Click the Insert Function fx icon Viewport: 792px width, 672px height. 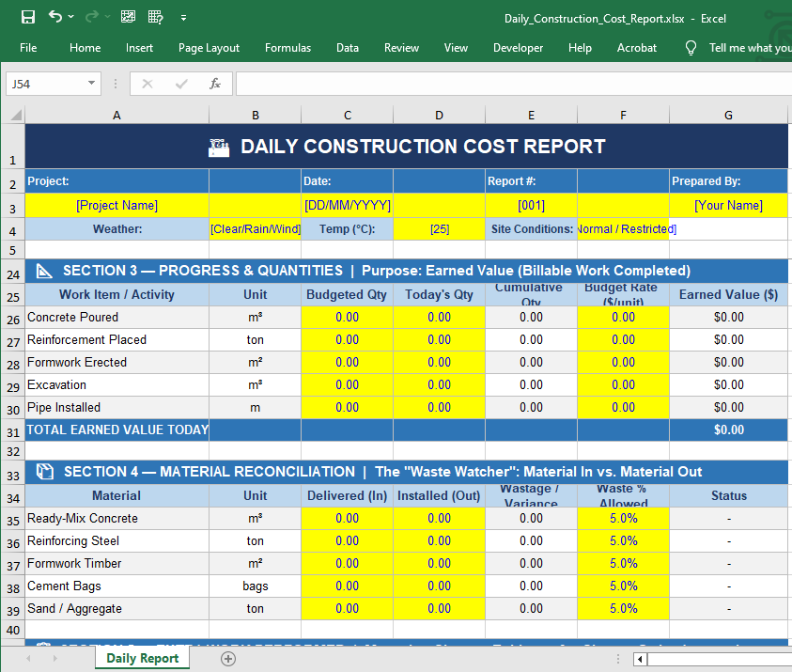pos(215,84)
